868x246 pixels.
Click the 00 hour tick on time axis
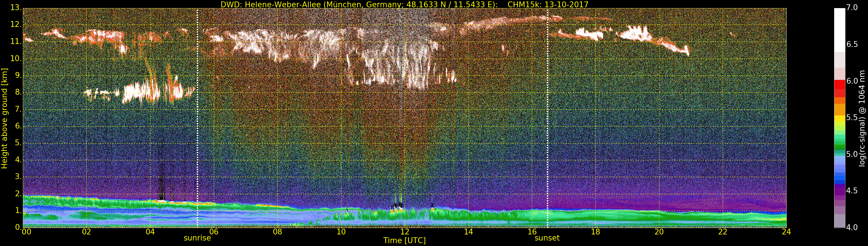[x=26, y=232]
